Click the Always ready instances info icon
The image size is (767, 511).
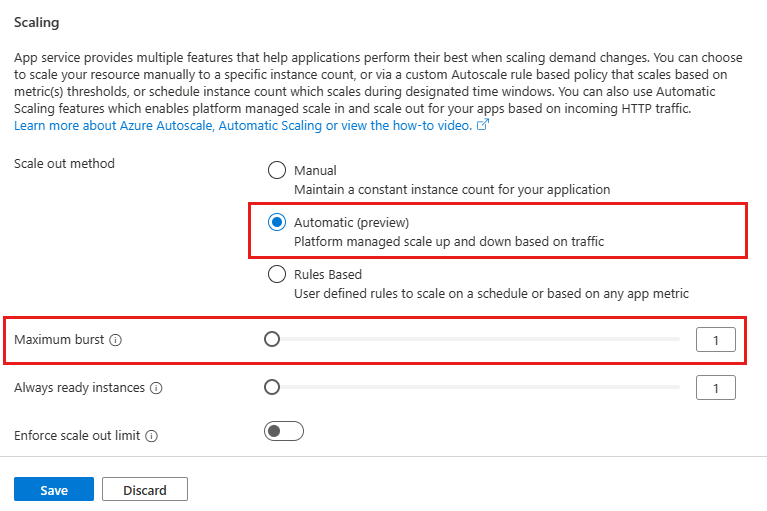point(156,387)
